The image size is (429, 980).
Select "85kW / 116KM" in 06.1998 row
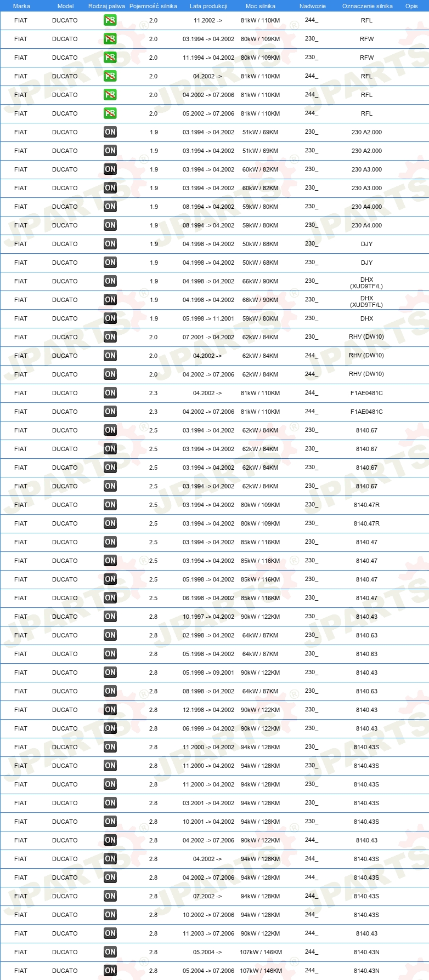261,598
